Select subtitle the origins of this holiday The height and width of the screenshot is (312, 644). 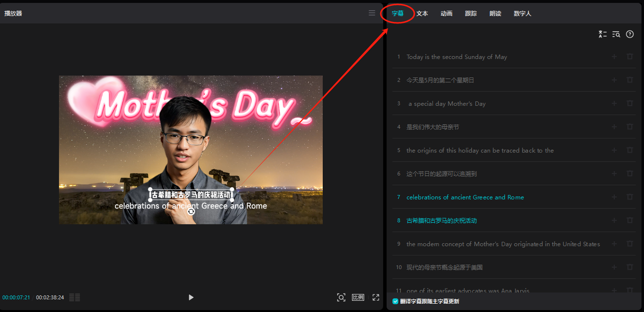[x=514, y=150]
